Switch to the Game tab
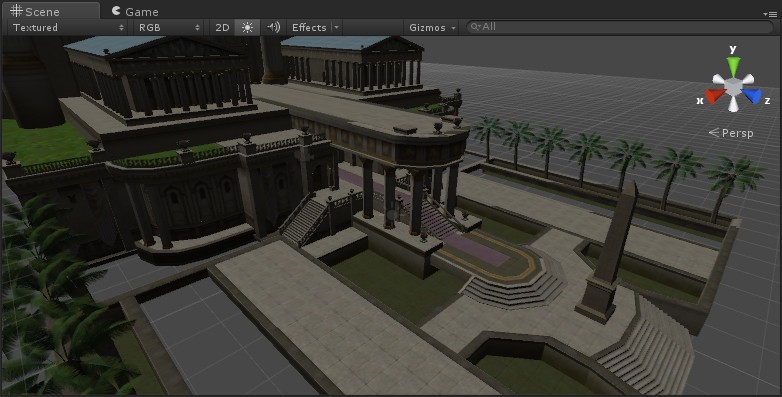Viewport: 782px width, 397px height. 135,11
